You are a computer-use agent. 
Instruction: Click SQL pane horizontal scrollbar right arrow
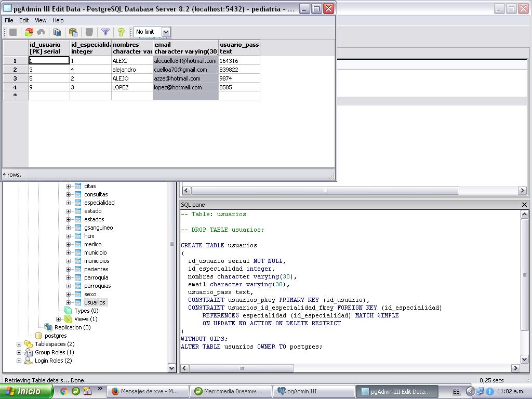(515, 368)
